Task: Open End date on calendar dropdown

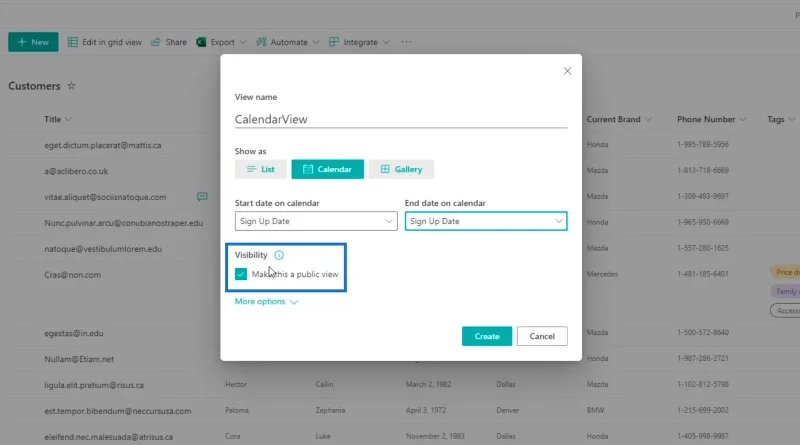Action: click(x=486, y=221)
